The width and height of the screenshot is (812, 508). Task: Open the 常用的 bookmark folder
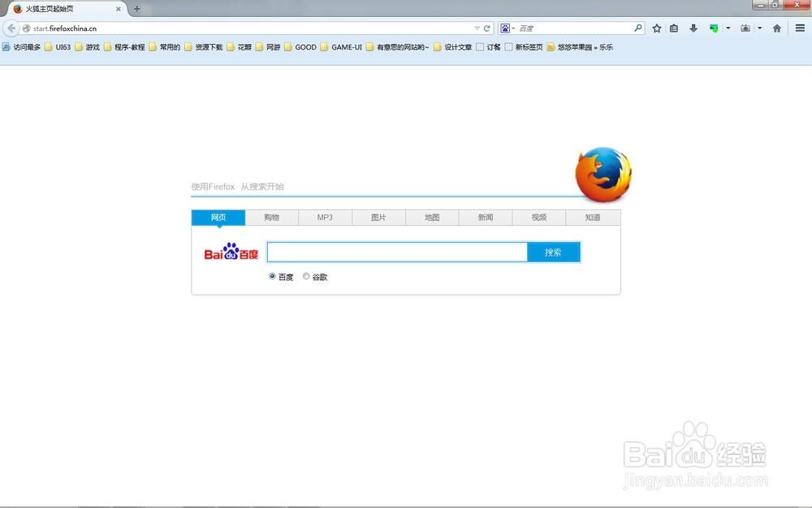click(x=164, y=47)
